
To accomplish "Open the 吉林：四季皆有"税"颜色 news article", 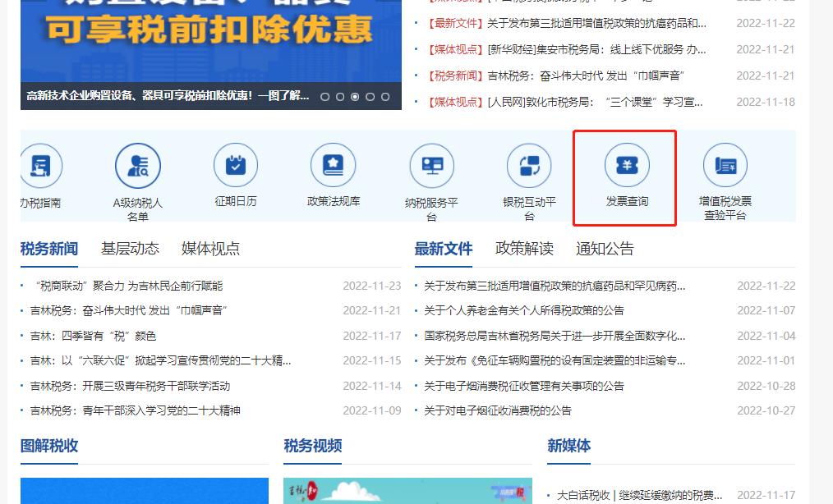I will pos(93,336).
